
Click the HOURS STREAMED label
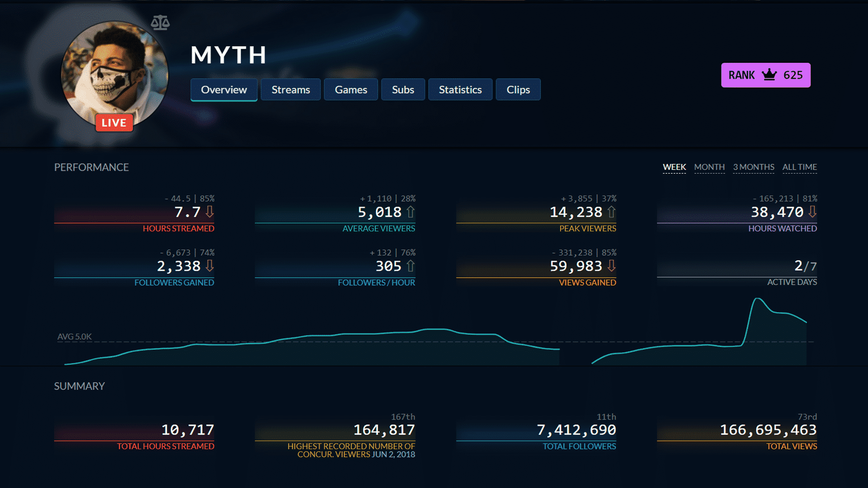[179, 229]
